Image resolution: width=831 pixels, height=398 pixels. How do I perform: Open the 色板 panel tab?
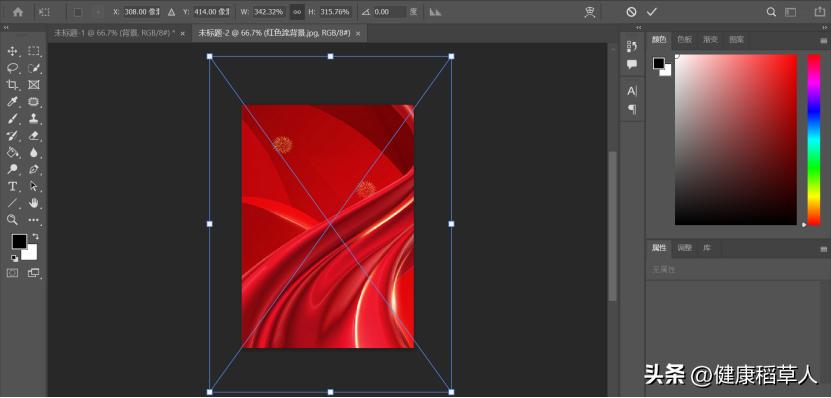coord(684,39)
